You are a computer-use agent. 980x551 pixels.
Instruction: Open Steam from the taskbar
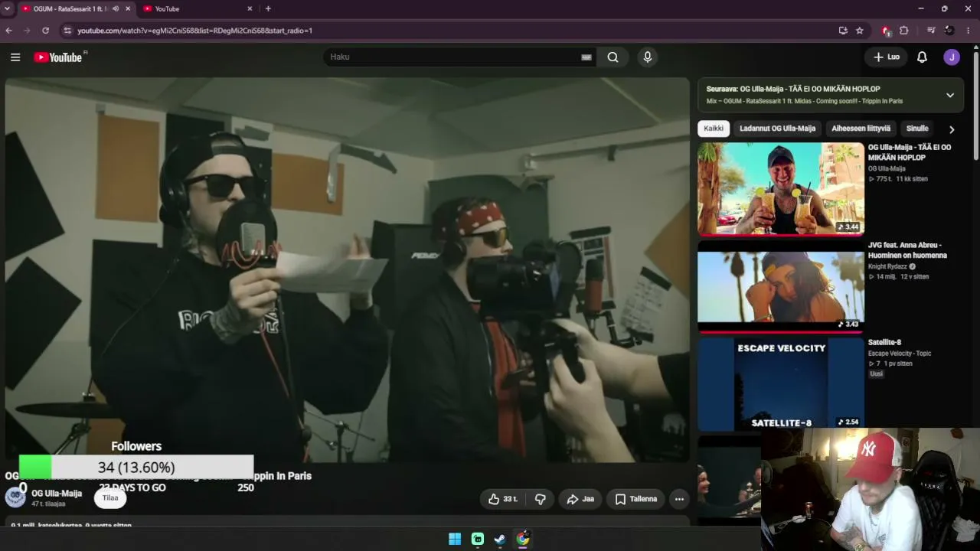500,539
